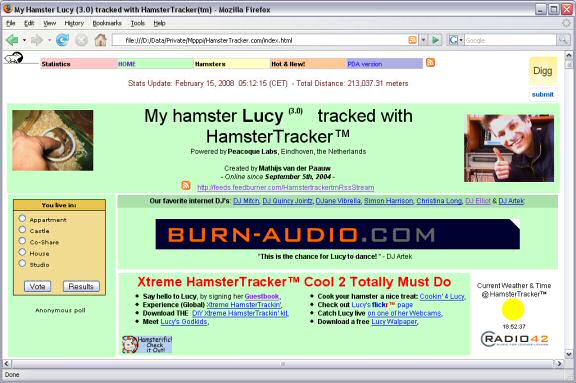Switch to the PDA version tab
This screenshot has height=383, width=576.
coord(385,64)
